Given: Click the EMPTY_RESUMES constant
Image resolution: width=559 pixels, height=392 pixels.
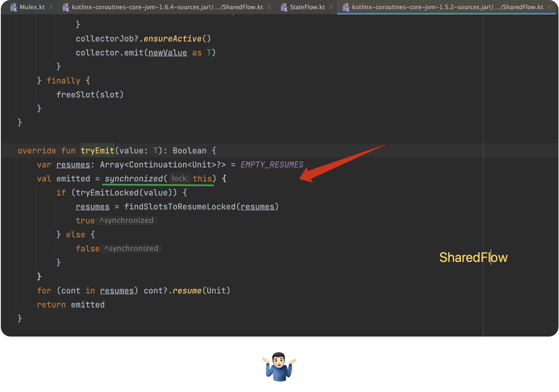Looking at the screenshot, I should [x=272, y=164].
